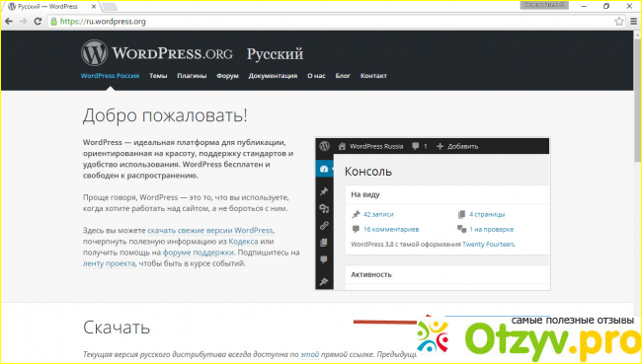Click the browser forward arrow
642x364 pixels.
[23, 22]
